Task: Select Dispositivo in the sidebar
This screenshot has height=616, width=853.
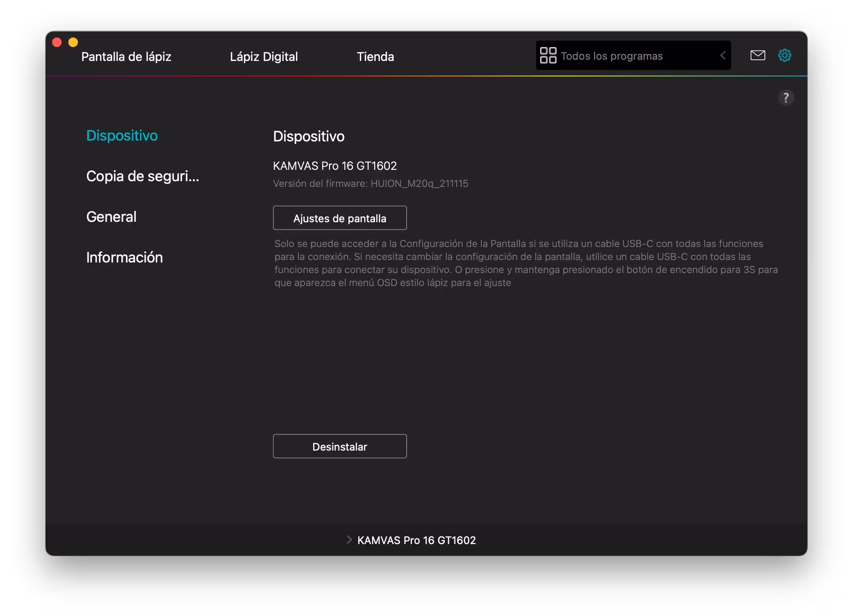Action: (x=122, y=135)
